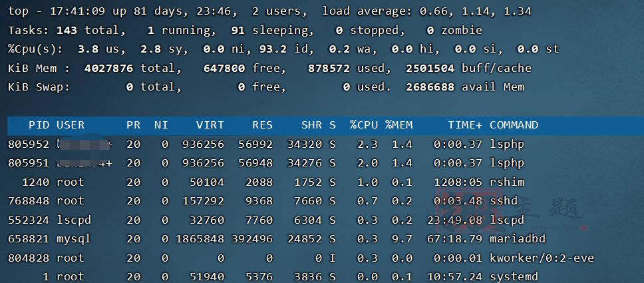Select PID 805952 in the process list
Image resolution: width=644 pixels, height=283 pixels.
point(29,144)
